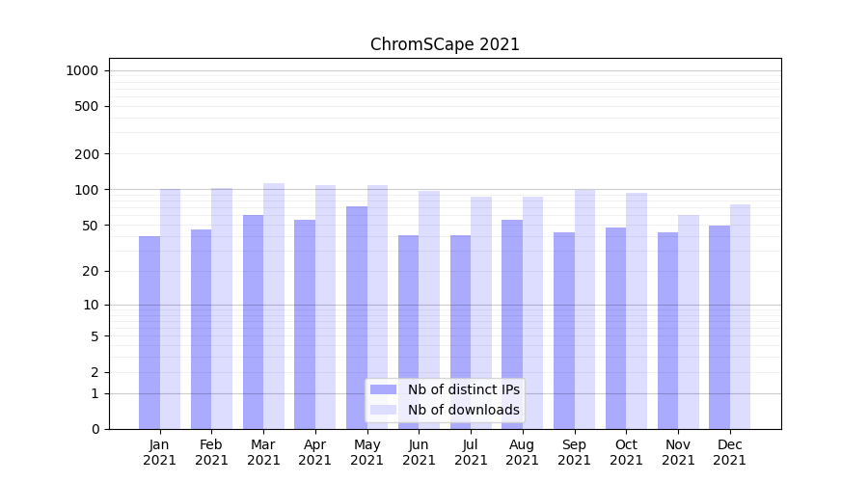Click the downloads legend color swatch
Screen dimensions: 868x482
pyautogui.click(x=383, y=410)
